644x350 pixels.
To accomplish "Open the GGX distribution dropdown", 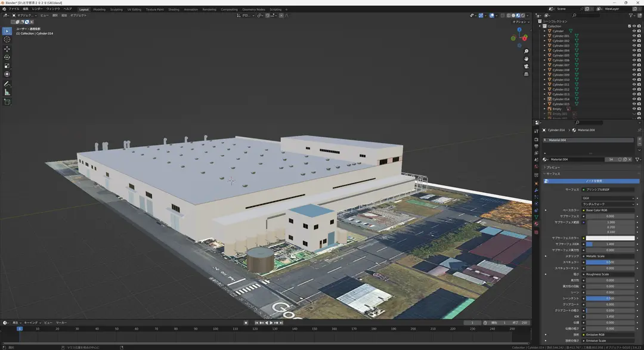I will [608, 198].
